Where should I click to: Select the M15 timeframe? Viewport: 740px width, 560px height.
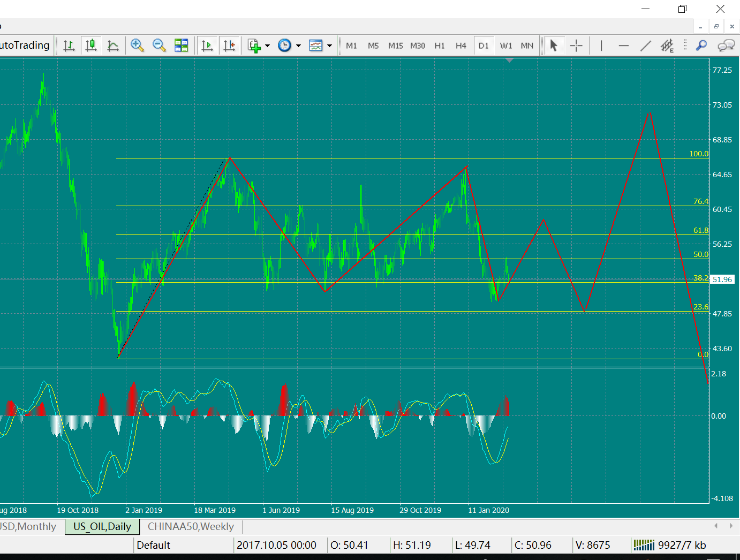[396, 46]
